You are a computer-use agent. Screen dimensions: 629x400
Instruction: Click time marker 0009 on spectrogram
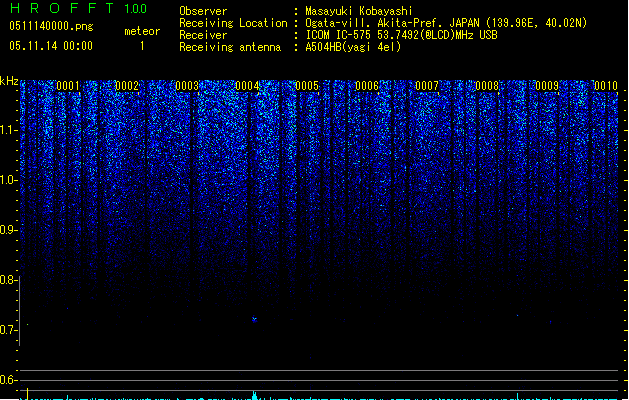click(547, 86)
